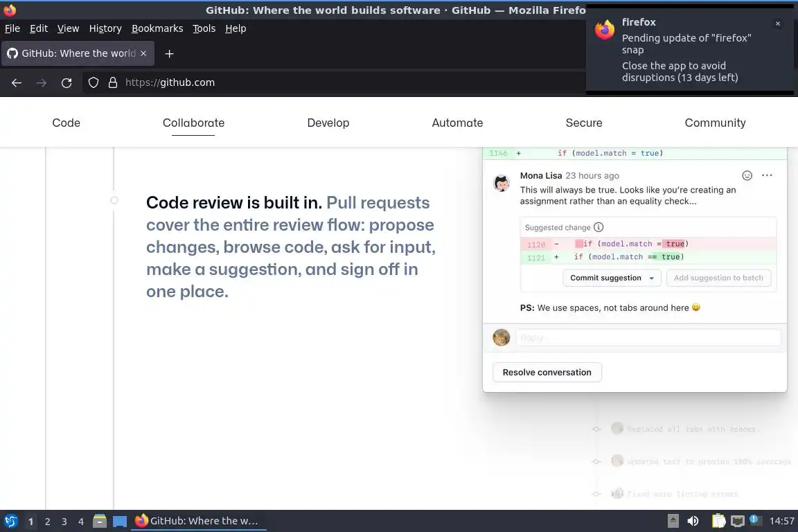Open display/network monitor tray icon
Image resolution: width=798 pixels, height=532 pixels.
click(x=737, y=521)
